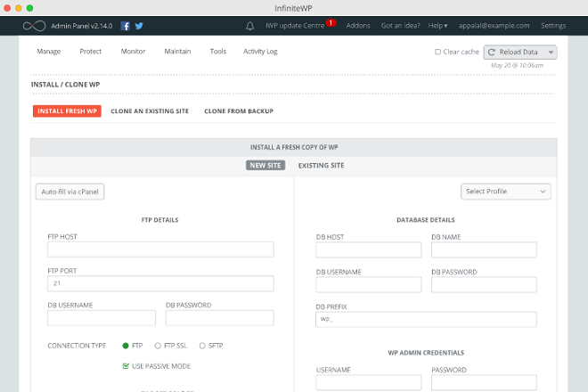Click the Reload Data refresh icon

(x=492, y=53)
